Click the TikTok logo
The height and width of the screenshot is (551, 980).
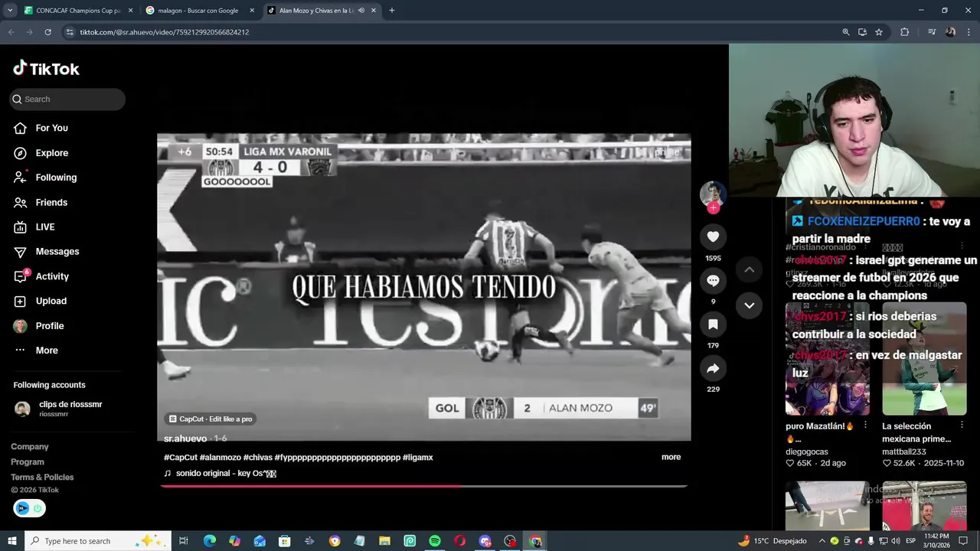click(x=46, y=69)
